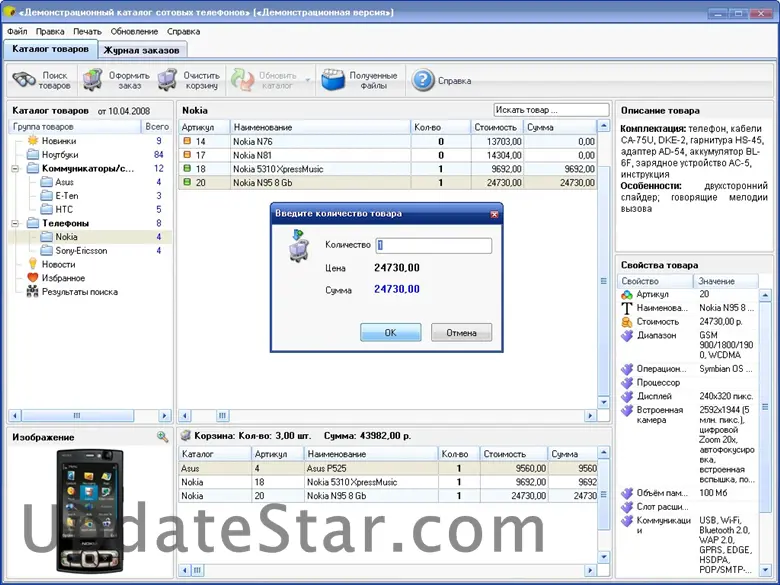Viewport: 780px width, 585px height.
Task: Open the Обновление menu
Action: click(x=134, y=31)
